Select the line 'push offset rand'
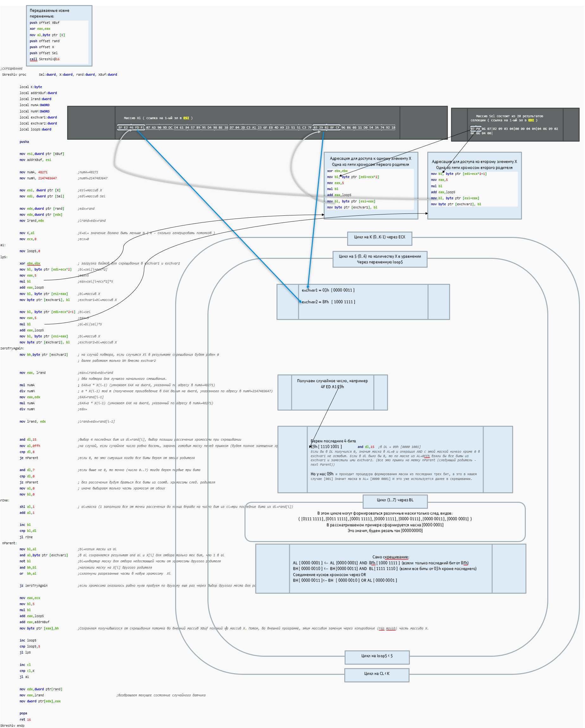The height and width of the screenshot is (728, 585). tap(45, 41)
